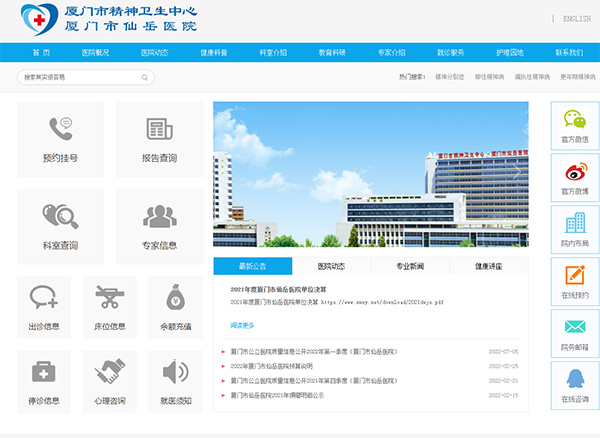600x438 pixels.
Task: Switch to the 健康讲座 tab
Action: click(x=489, y=266)
